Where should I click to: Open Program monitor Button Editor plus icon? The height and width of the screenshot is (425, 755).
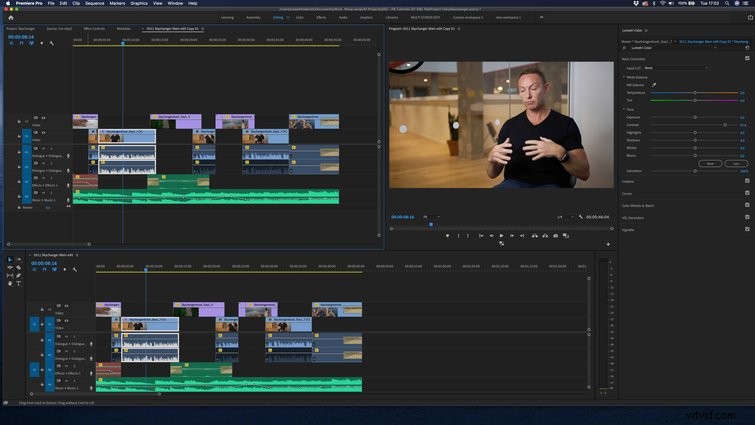click(608, 244)
